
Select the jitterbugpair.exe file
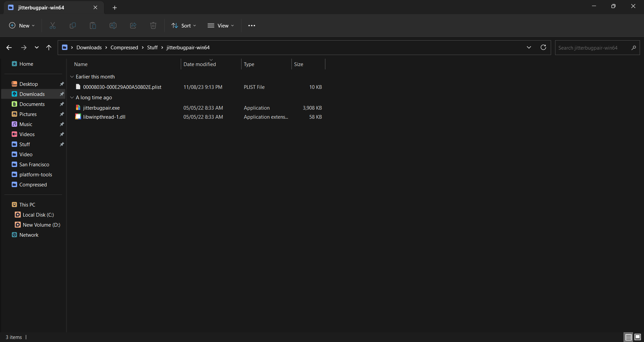pos(101,108)
